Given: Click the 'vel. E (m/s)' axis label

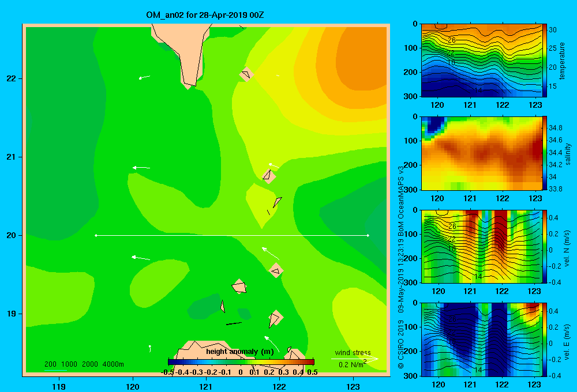Looking at the screenshot, I should 567,341.
